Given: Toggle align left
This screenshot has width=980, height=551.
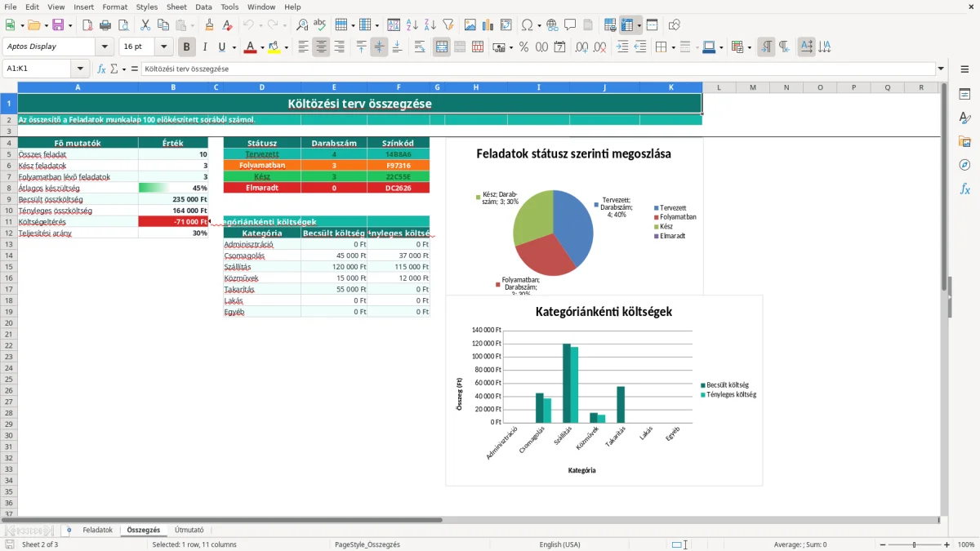Looking at the screenshot, I should pyautogui.click(x=303, y=47).
